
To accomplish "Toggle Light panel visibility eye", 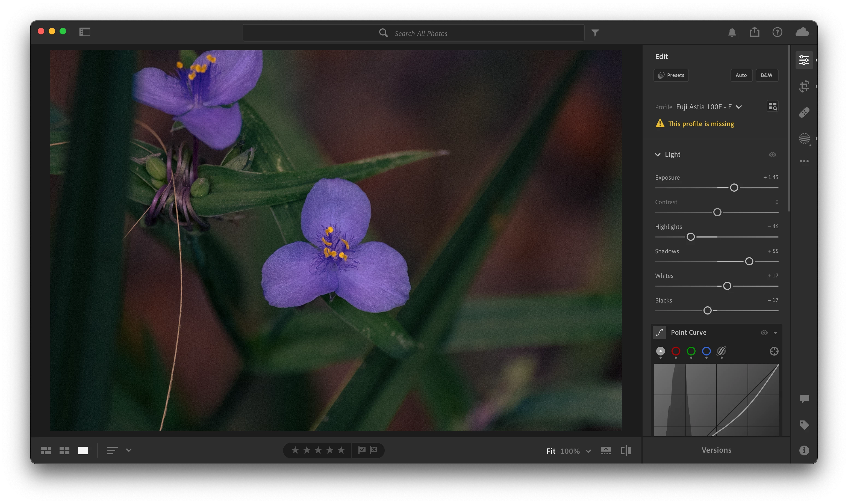I will 772,155.
